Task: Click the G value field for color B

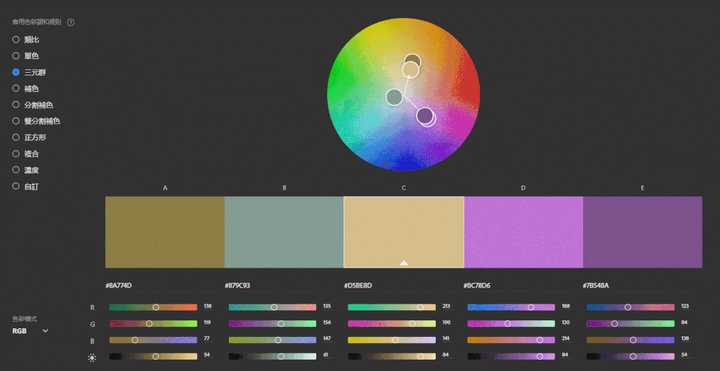Action: point(326,323)
